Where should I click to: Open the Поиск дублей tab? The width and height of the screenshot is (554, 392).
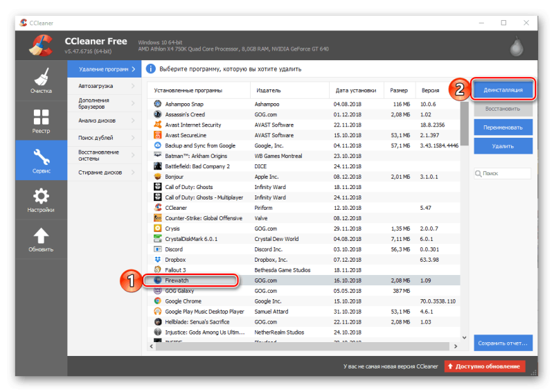(105, 138)
